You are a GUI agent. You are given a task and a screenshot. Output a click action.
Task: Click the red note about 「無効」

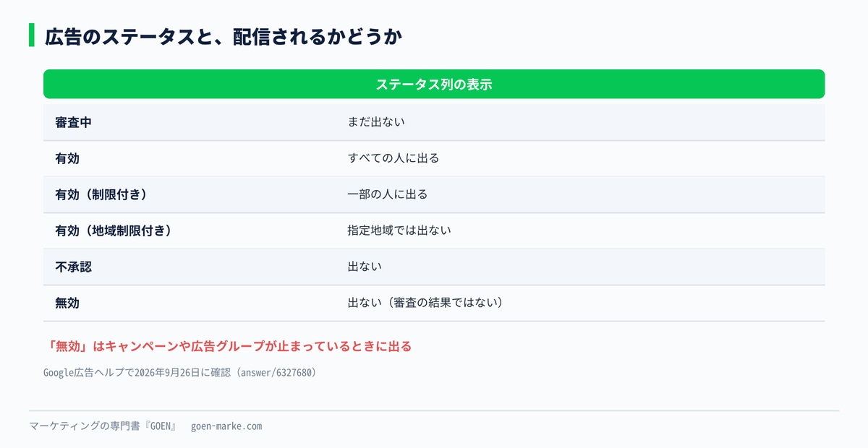(228, 346)
